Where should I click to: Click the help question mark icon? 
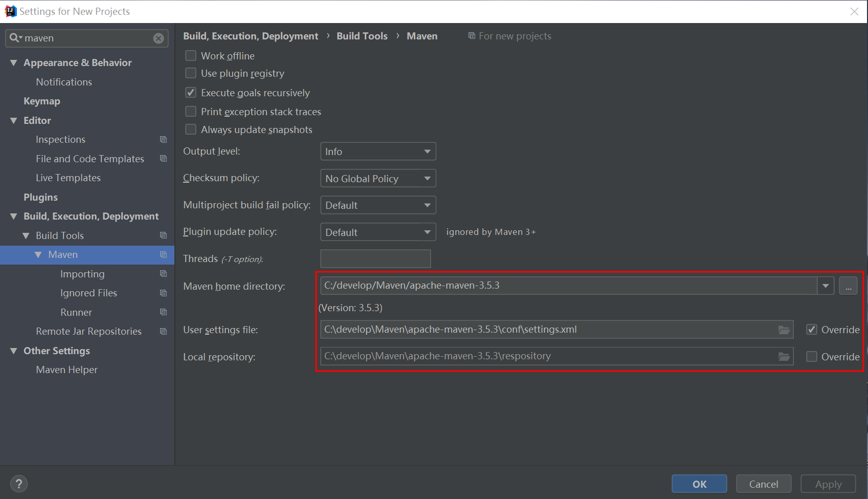pos(19,484)
